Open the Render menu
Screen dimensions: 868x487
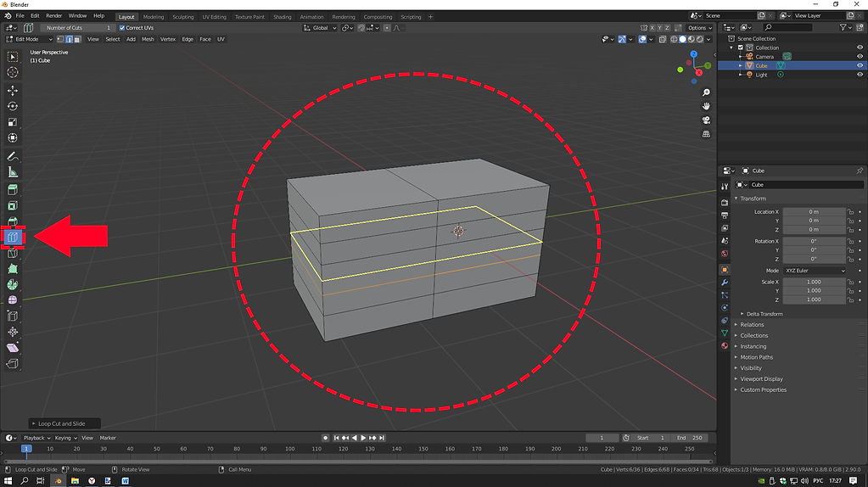(53, 16)
